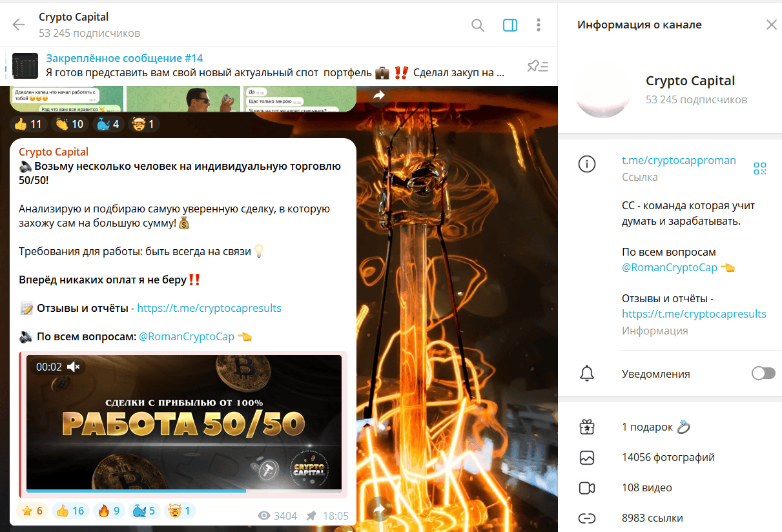Click the Crypto Capital sender name in post
The image size is (782, 532).
coord(54,152)
